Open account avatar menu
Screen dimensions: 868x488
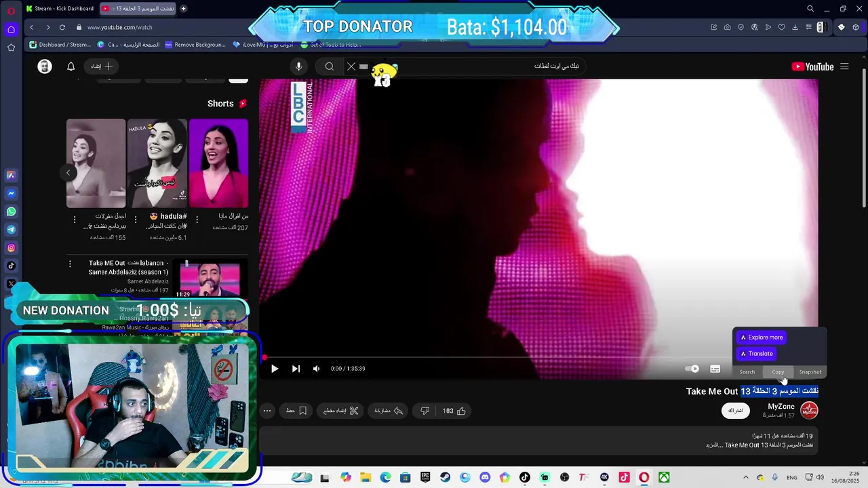pos(45,66)
